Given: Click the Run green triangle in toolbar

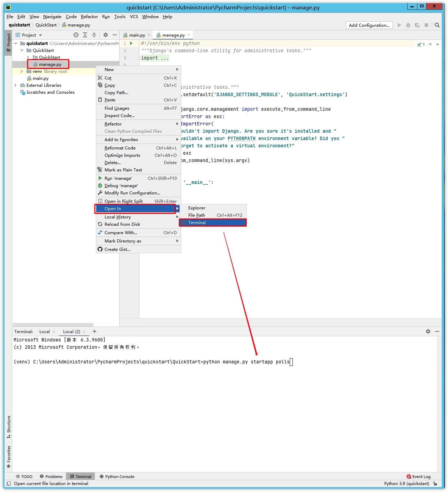Looking at the screenshot, I should click(x=400, y=25).
